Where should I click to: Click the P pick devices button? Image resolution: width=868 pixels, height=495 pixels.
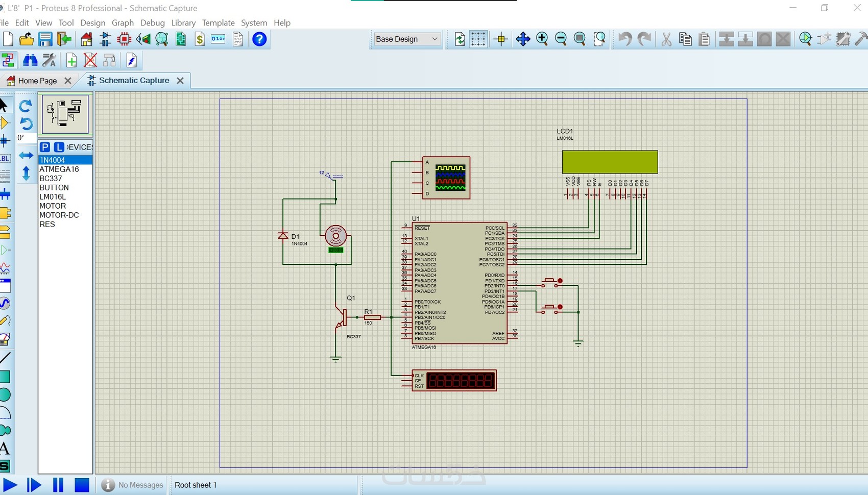(x=45, y=147)
